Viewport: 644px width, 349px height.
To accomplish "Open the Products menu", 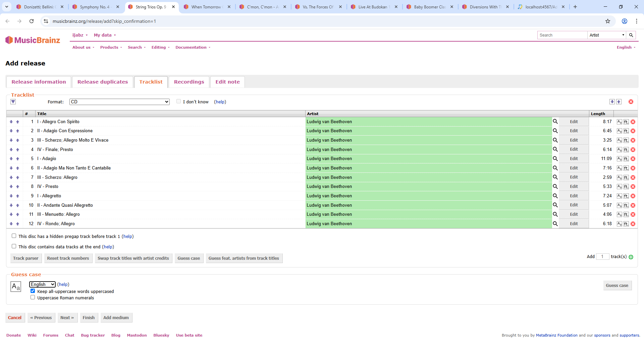I will (x=111, y=47).
